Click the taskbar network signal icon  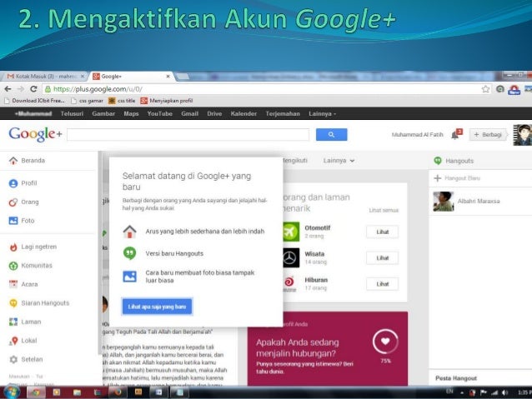pyautogui.click(x=494, y=392)
